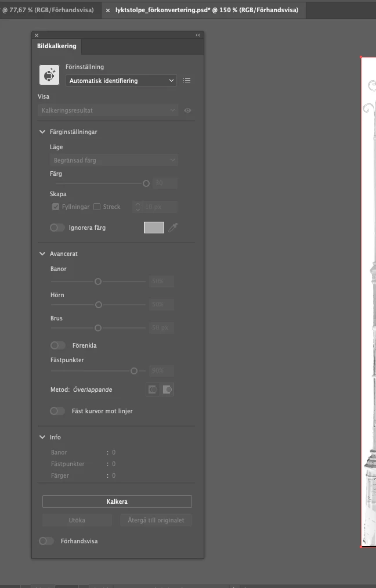The height and width of the screenshot is (588, 376).
Task: Click the Fästpunkter value field showing 90%
Action: pyautogui.click(x=161, y=370)
